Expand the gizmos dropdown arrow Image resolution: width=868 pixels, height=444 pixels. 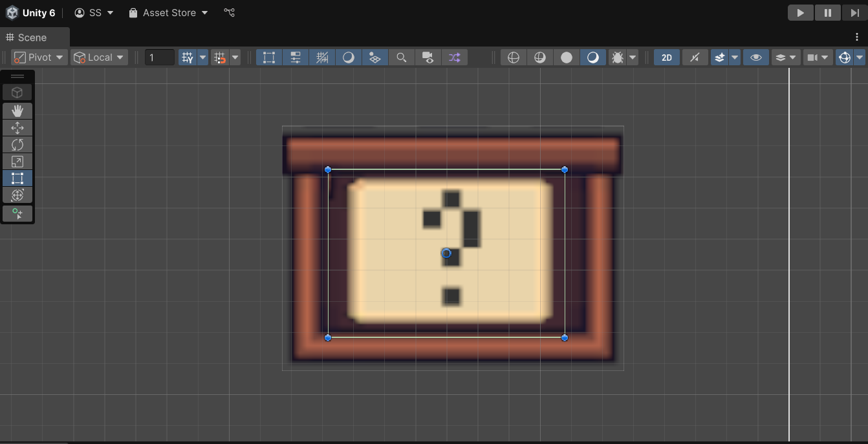(860, 58)
